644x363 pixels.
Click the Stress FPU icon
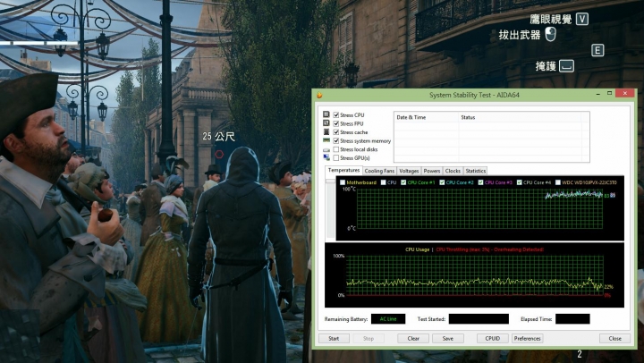point(326,122)
